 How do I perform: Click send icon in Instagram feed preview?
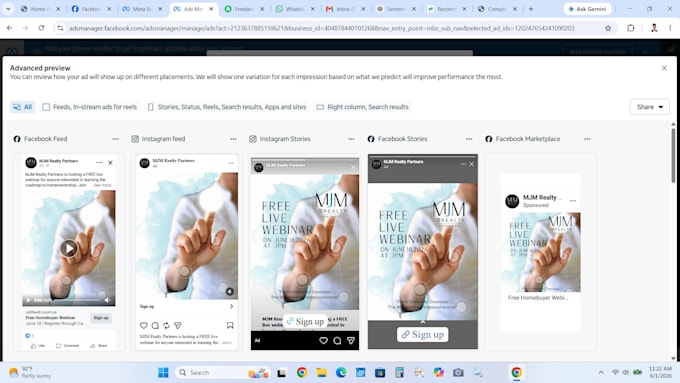(177, 325)
